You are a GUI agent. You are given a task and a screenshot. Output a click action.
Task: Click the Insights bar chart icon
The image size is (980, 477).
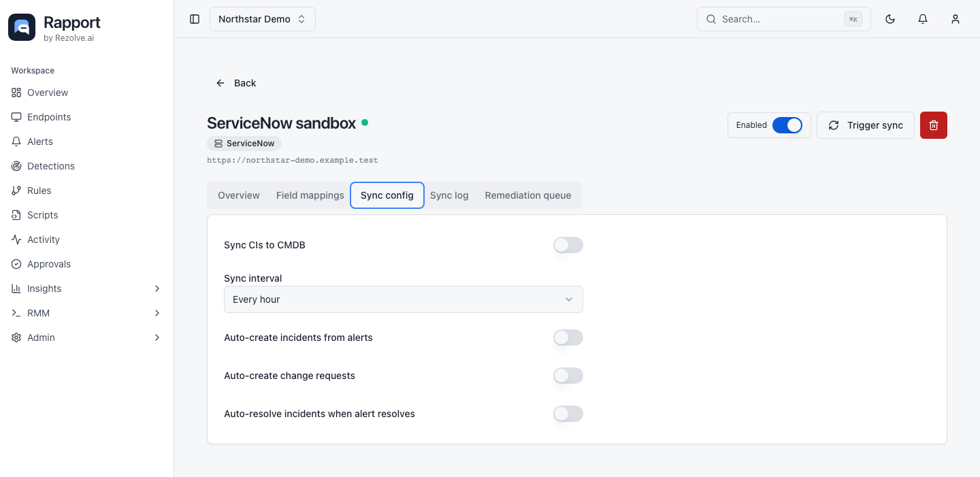tap(16, 289)
